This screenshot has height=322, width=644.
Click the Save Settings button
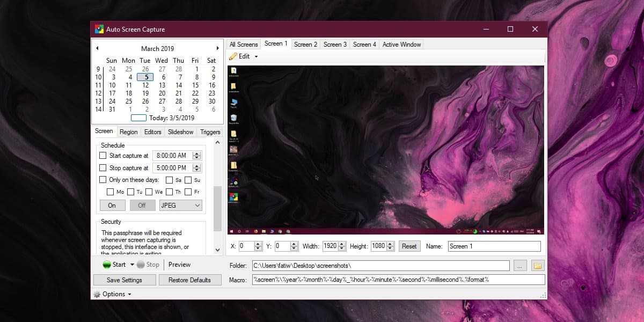click(125, 280)
